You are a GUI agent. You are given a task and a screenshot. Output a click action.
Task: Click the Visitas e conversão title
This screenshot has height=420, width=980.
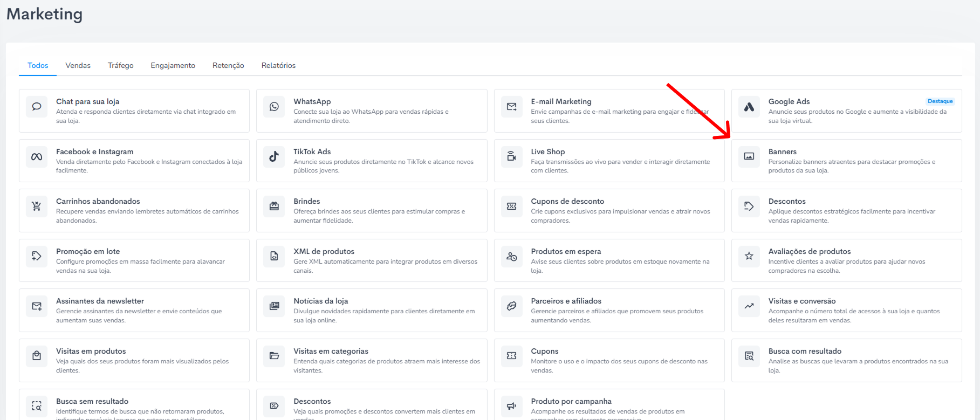(x=801, y=301)
